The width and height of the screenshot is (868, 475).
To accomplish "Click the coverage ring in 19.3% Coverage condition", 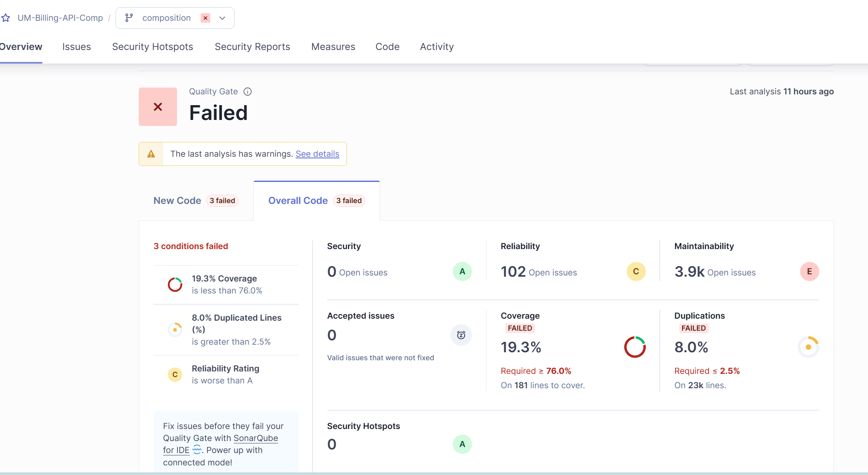I will (x=175, y=285).
